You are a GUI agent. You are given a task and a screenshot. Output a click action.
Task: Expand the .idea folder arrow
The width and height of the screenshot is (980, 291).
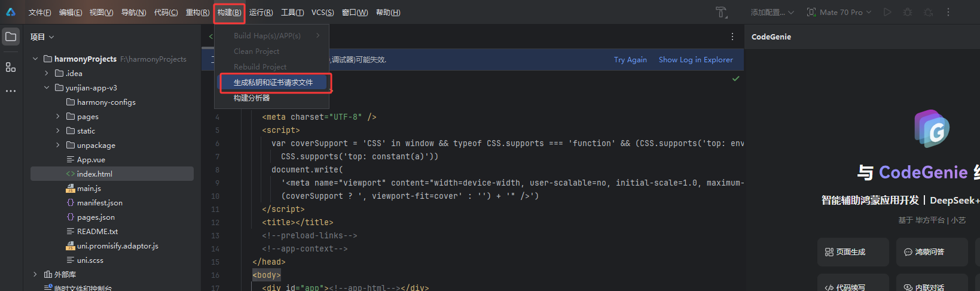47,73
